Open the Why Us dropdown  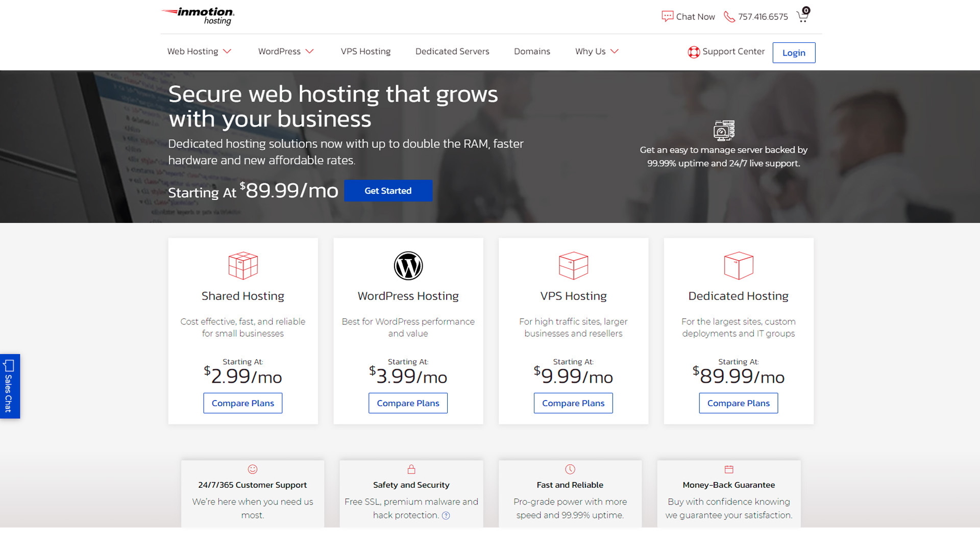click(615, 51)
